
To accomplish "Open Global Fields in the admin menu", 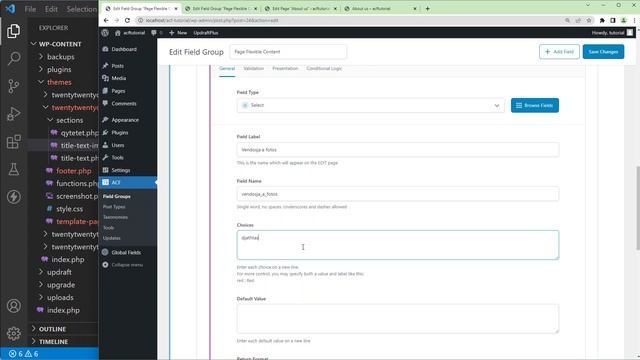I will [126, 252].
